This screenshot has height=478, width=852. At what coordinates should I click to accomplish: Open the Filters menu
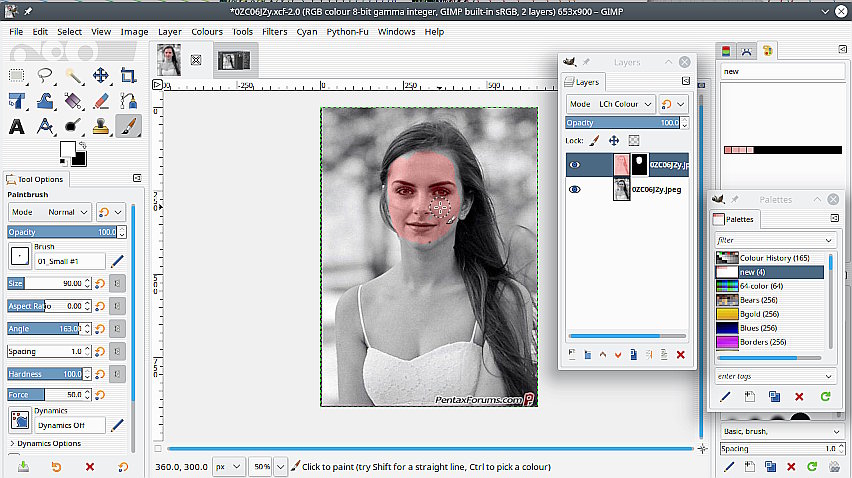point(274,32)
